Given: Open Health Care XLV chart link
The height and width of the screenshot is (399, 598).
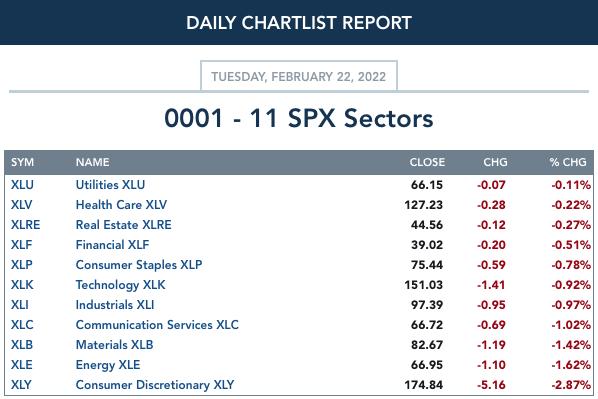Looking at the screenshot, I should point(121,205).
